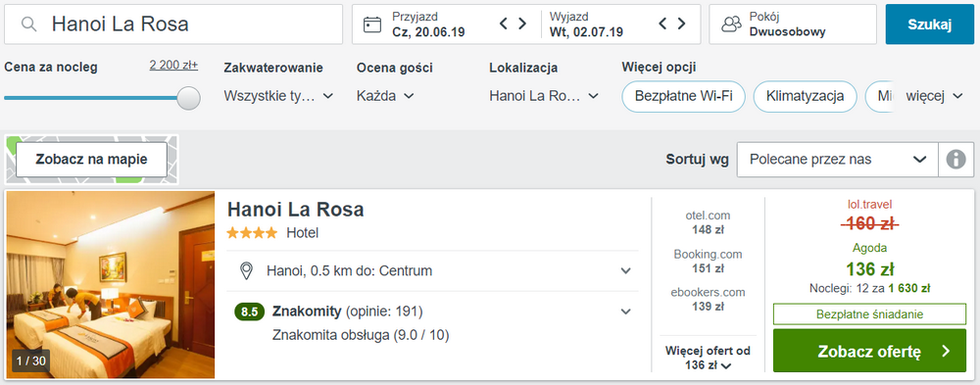Image resolution: width=980 pixels, height=385 pixels.
Task: Select the Przyjazd date Cz, 20.06.19
Action: (x=428, y=32)
